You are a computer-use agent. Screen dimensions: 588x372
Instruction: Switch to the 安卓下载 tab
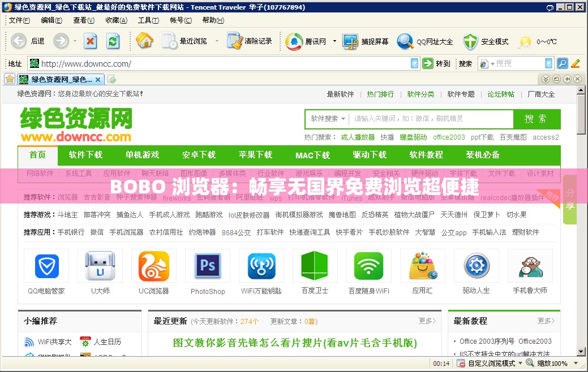[199, 155]
